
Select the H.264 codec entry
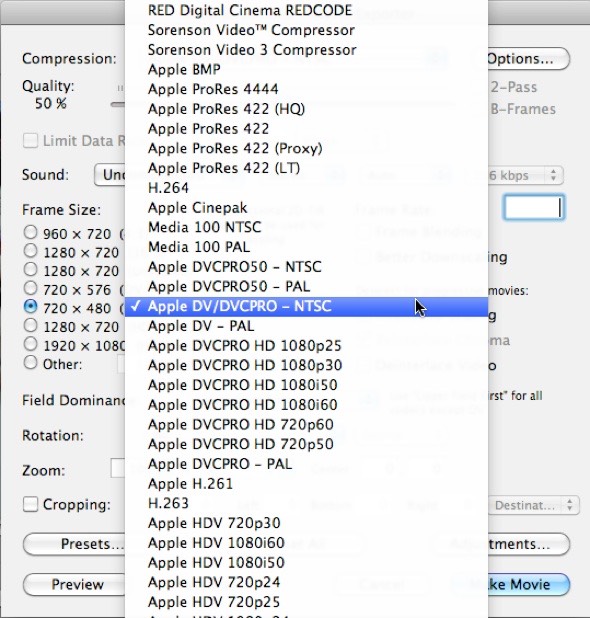306,188
